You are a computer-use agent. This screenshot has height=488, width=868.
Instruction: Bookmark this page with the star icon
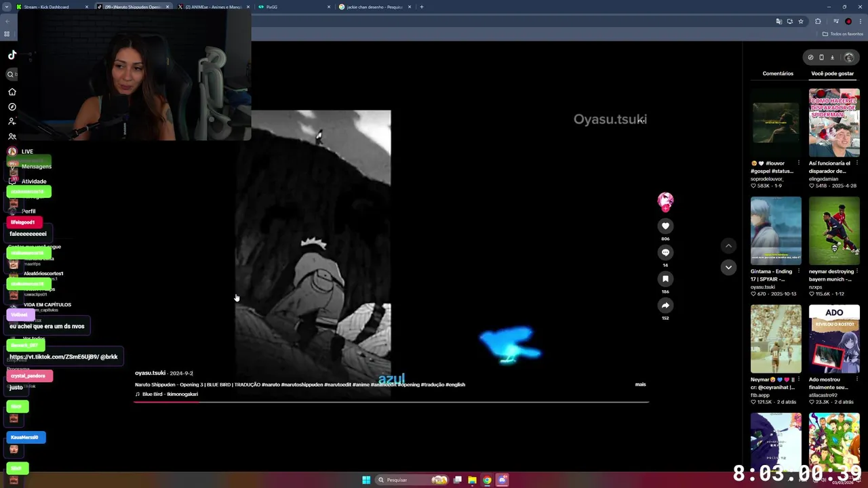pyautogui.click(x=801, y=21)
